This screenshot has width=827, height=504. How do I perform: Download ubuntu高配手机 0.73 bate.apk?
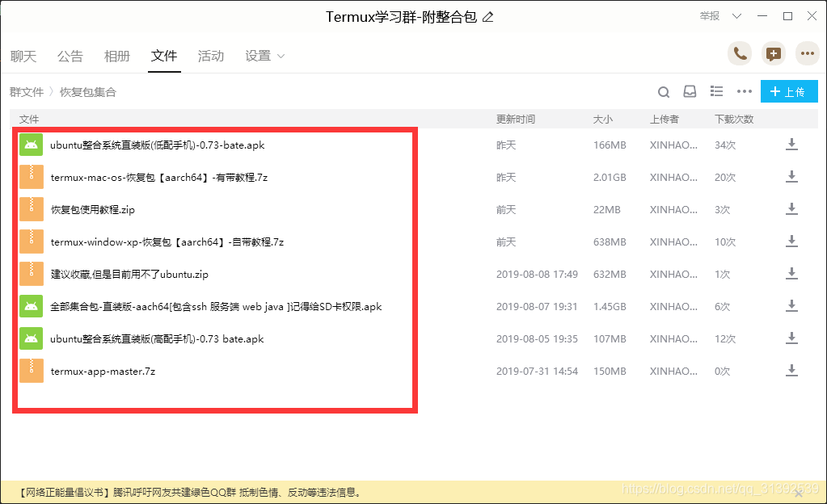click(x=791, y=338)
